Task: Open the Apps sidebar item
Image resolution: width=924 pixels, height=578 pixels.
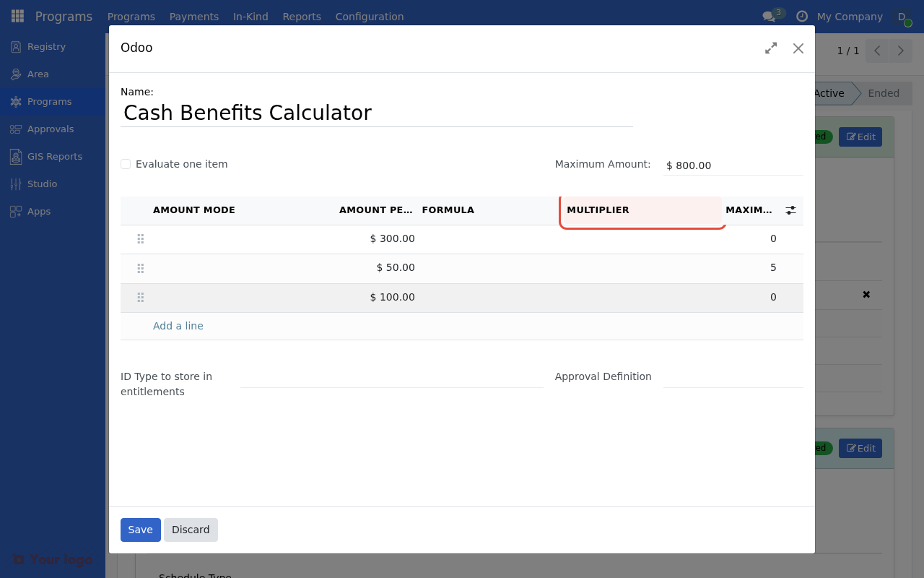Action: [x=39, y=211]
